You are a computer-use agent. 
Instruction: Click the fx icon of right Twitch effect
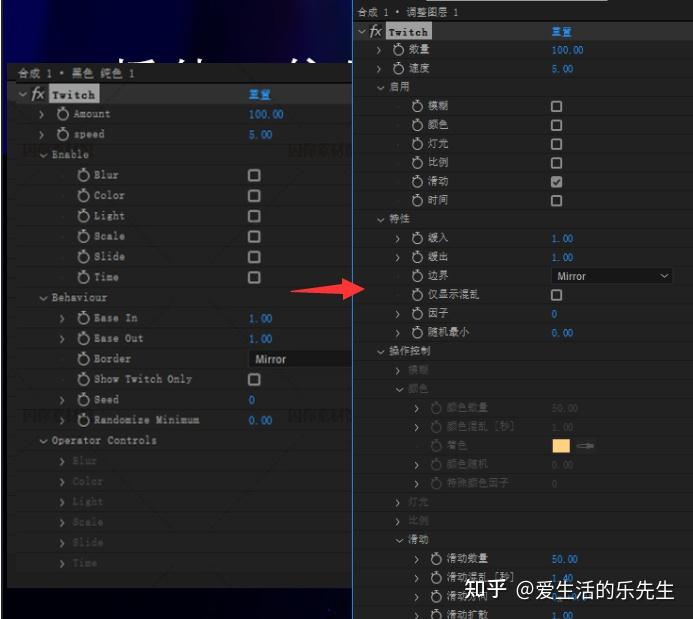[375, 31]
